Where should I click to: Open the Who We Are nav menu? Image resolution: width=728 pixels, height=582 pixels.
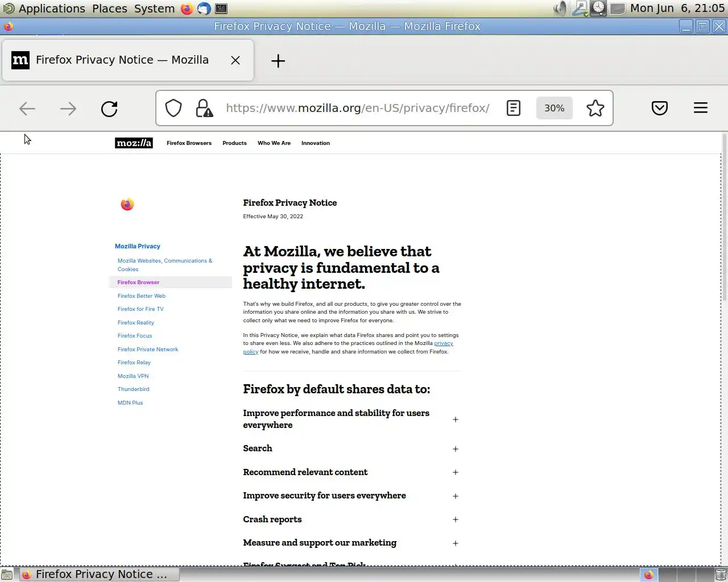click(274, 143)
